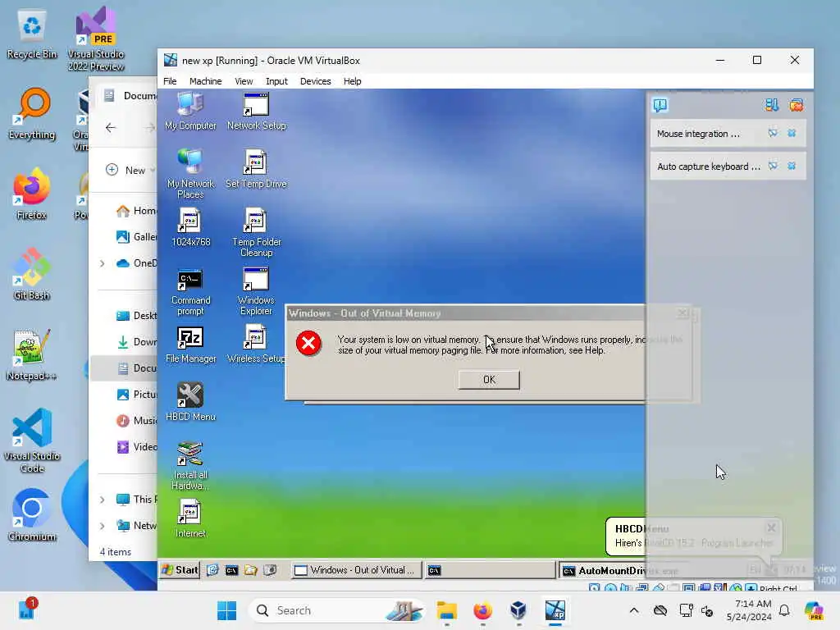Open the Windows 11 Start menu
Image resolution: width=840 pixels, height=630 pixels.
[x=226, y=610]
